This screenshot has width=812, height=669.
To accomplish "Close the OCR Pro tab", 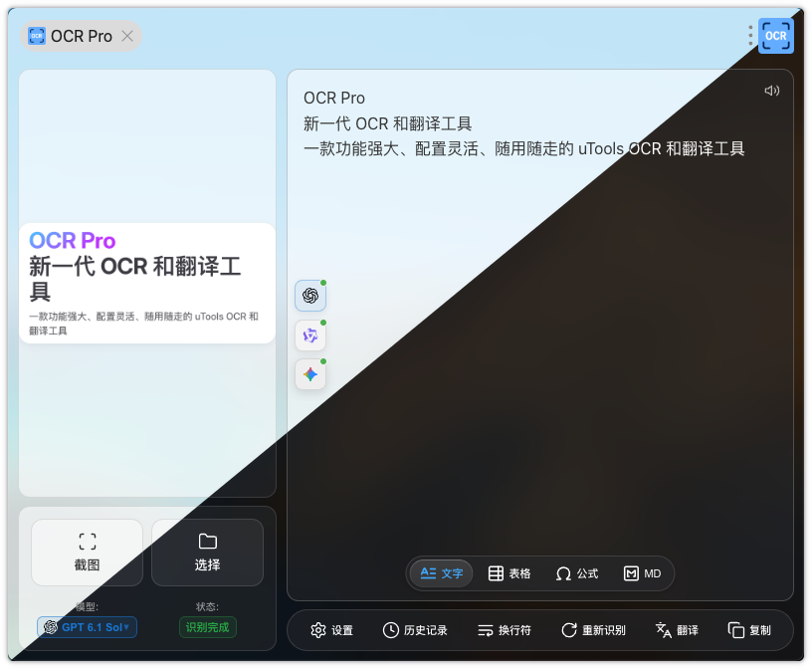I will [127, 36].
